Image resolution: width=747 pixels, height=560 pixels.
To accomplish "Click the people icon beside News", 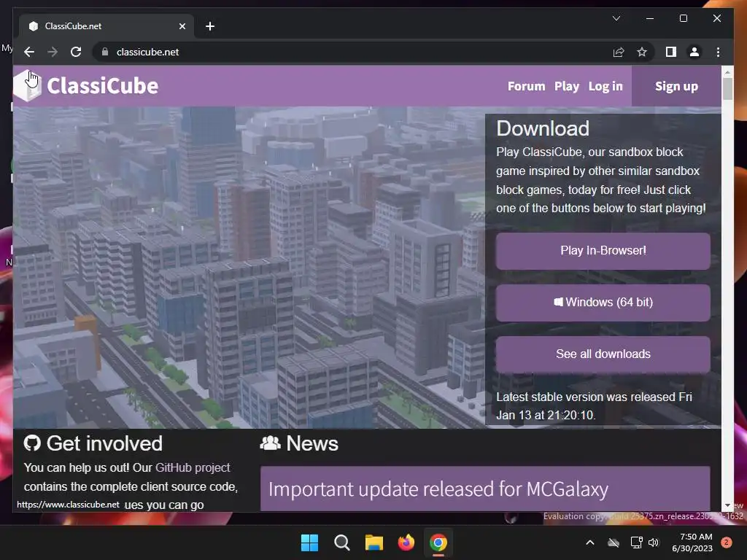I will (x=270, y=443).
